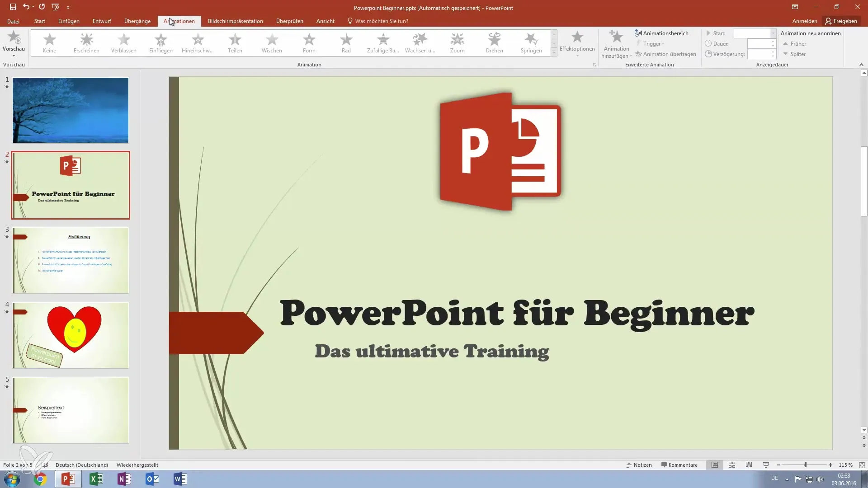868x488 pixels.
Task: Switch to the Überprüfen tab
Action: click(290, 21)
